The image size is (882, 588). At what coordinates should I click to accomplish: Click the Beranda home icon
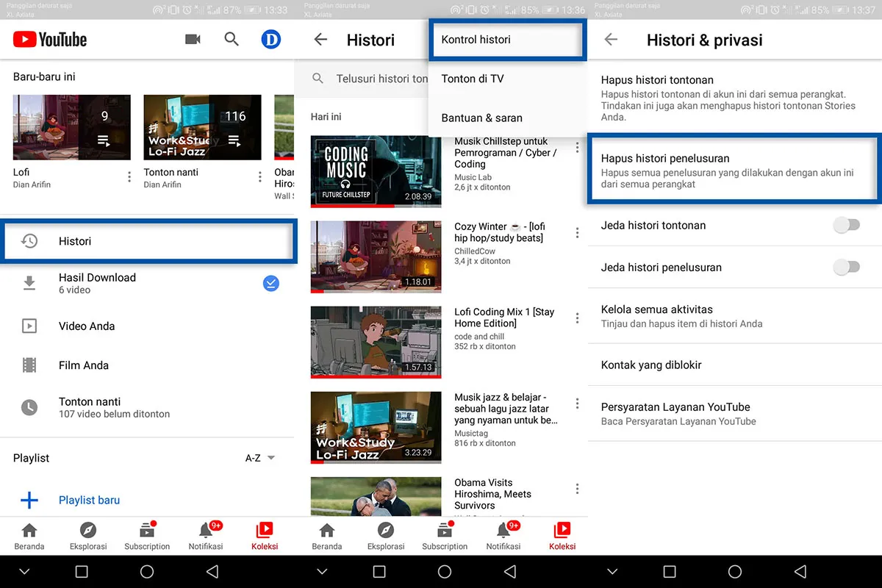coord(29,529)
